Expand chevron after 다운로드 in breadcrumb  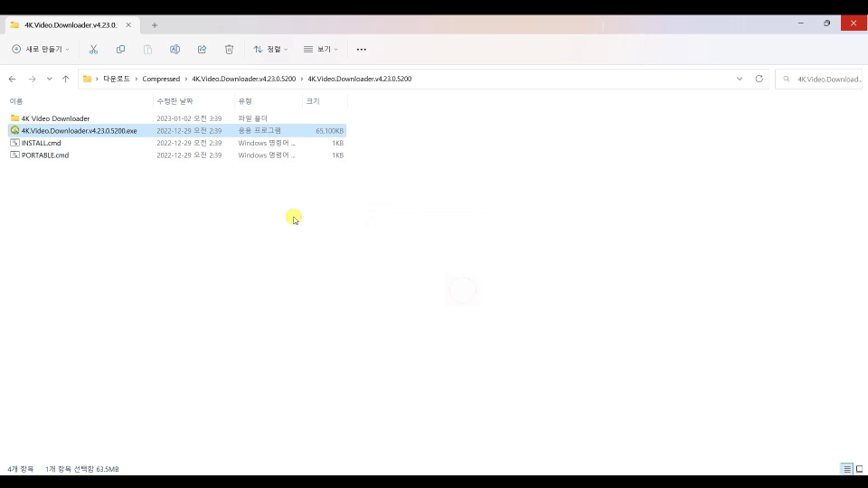coord(137,79)
